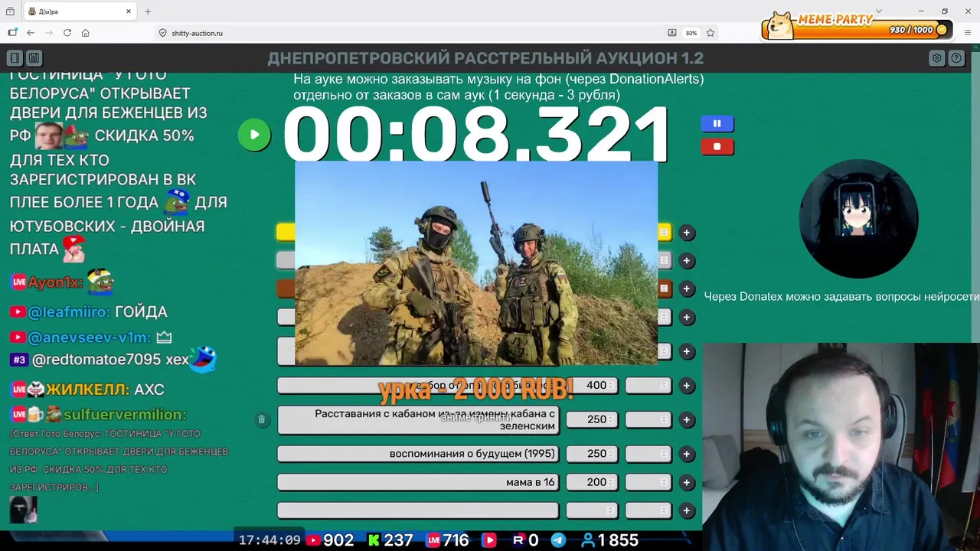Open the tab overview icon
The image size is (980, 551).
pyautogui.click(x=10, y=11)
